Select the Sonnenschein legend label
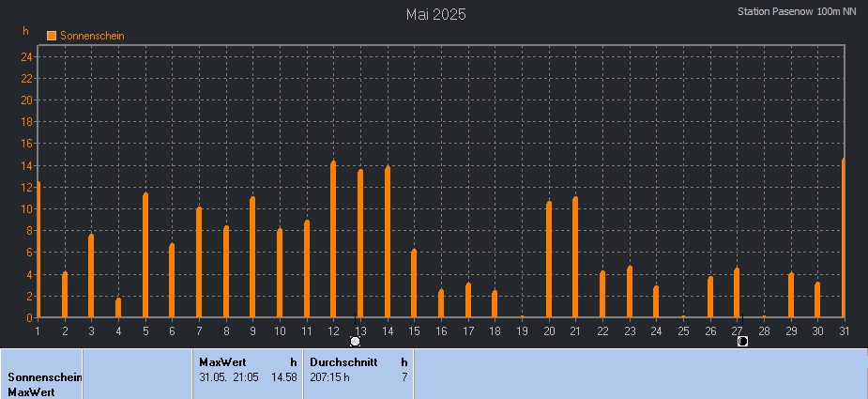Screen dimensions: 868x399 tap(92, 36)
